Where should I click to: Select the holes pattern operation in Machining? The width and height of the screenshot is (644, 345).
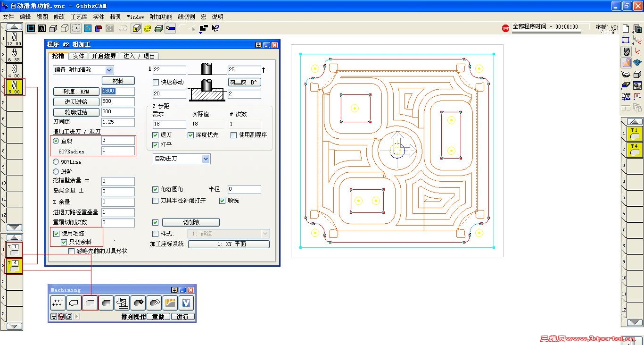tap(58, 303)
